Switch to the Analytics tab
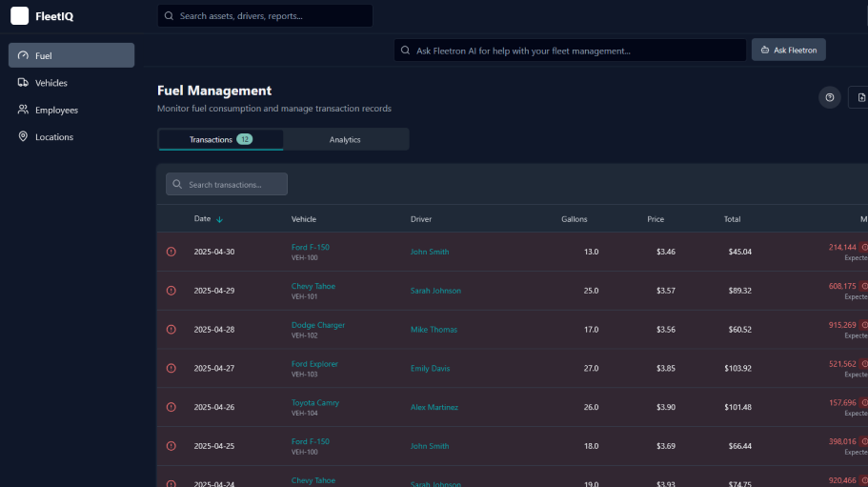 (345, 139)
